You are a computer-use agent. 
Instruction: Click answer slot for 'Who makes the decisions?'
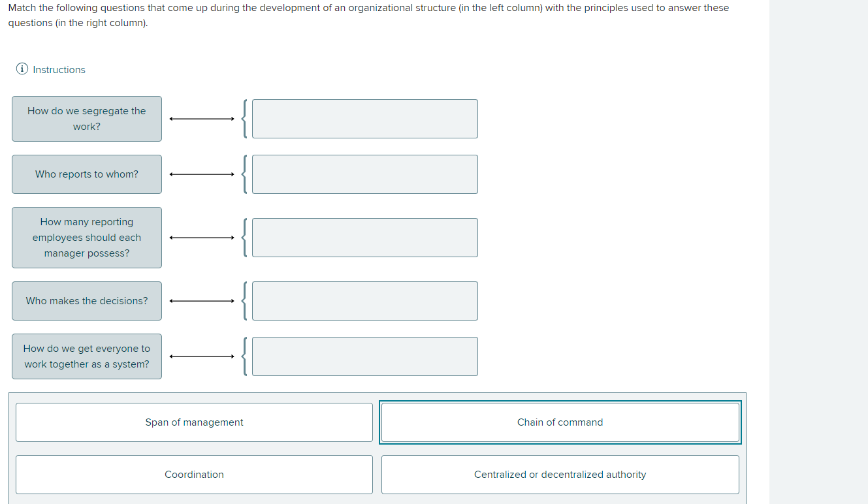click(x=364, y=301)
